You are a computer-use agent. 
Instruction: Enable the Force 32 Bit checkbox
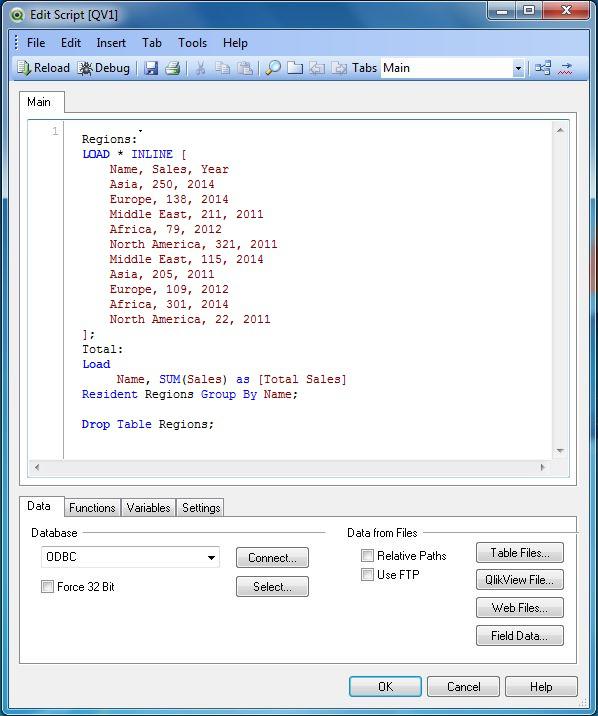[47, 586]
